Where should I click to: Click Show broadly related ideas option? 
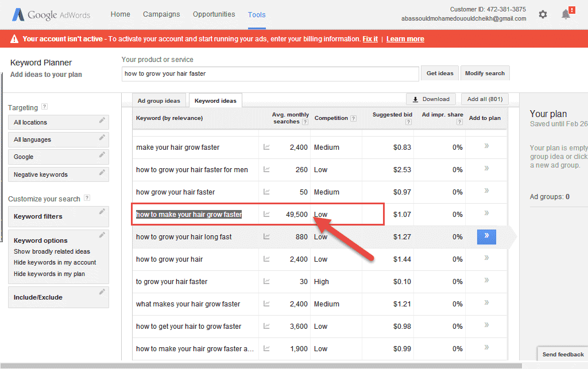pos(52,251)
